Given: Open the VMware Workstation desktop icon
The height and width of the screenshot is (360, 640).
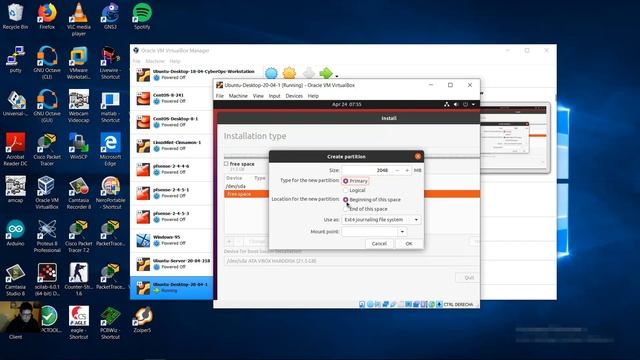Looking at the screenshot, I should [79, 63].
